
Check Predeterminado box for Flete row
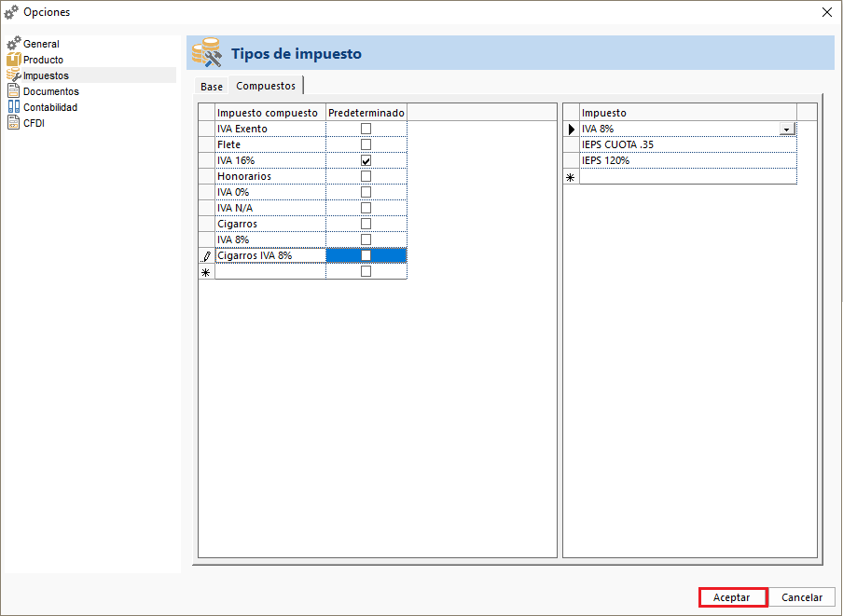point(366,144)
